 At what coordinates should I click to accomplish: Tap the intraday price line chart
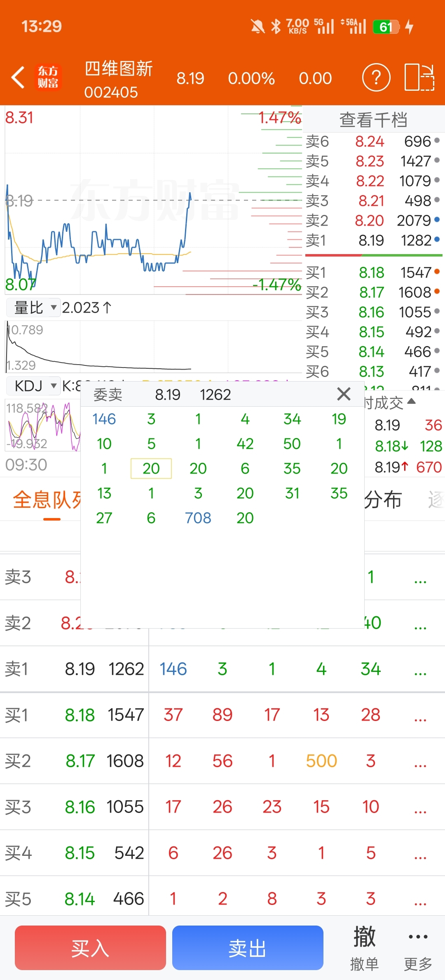pos(153,200)
